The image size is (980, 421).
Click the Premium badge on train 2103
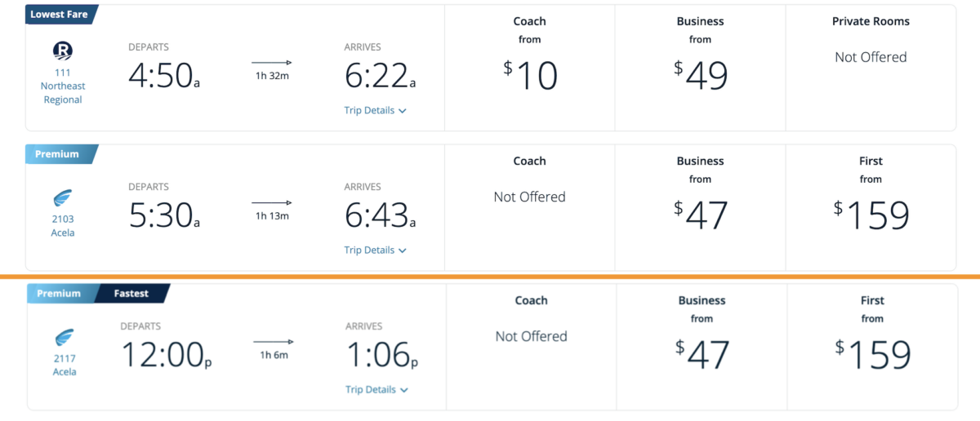coord(57,154)
